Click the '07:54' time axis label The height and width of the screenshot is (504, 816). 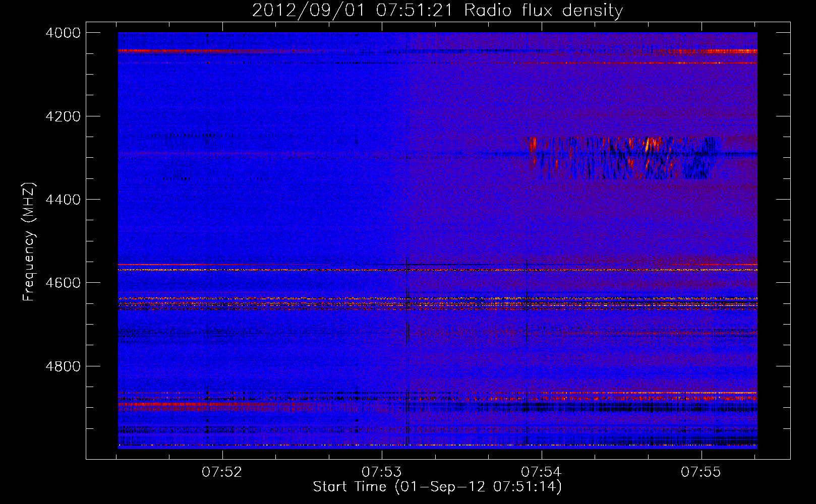pyautogui.click(x=541, y=472)
